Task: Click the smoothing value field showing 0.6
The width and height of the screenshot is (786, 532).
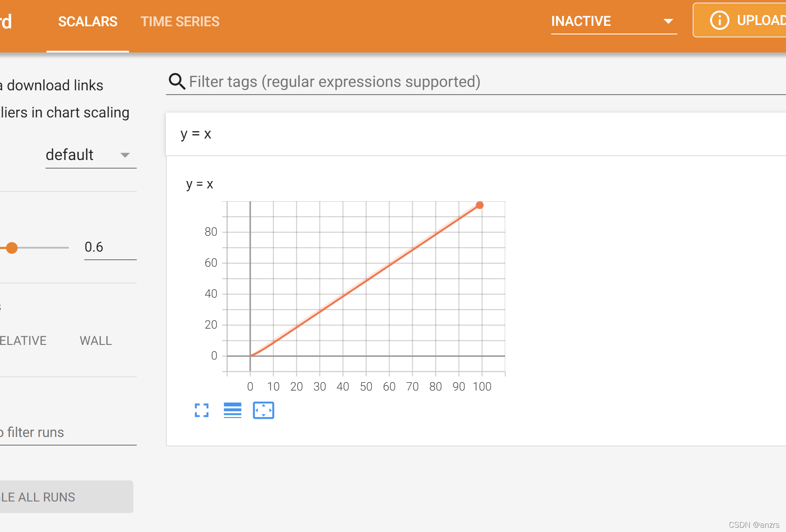Action: [x=94, y=247]
